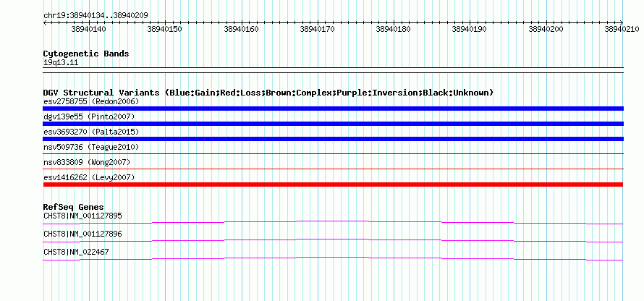
Task: Click ruler position 38940190
Action: click(x=469, y=29)
